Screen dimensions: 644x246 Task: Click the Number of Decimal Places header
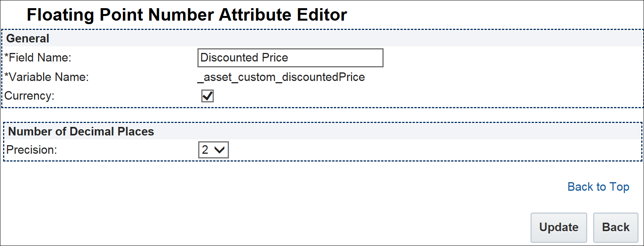[x=81, y=132]
